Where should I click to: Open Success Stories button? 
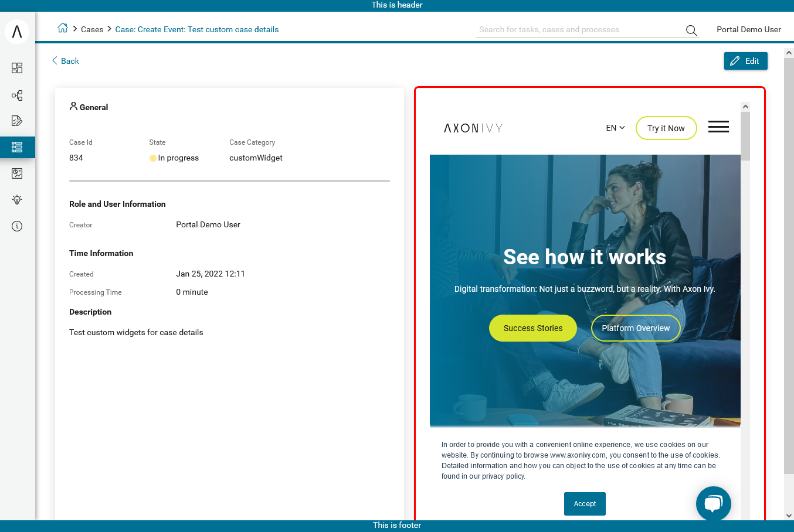tap(533, 328)
